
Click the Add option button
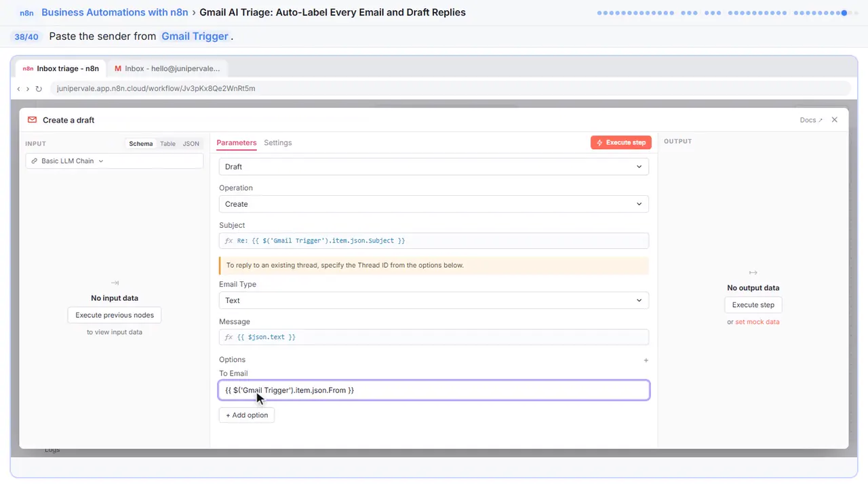(247, 415)
